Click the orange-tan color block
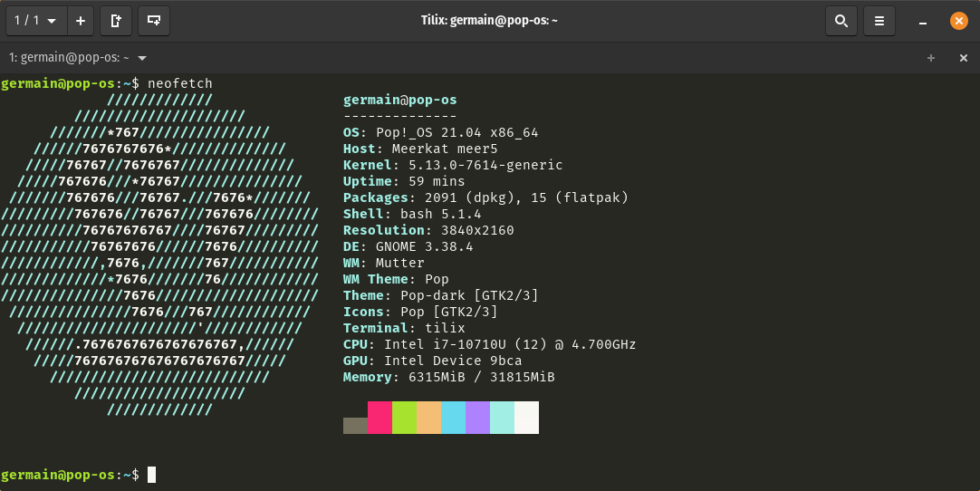The width and height of the screenshot is (980, 491). coord(428,418)
